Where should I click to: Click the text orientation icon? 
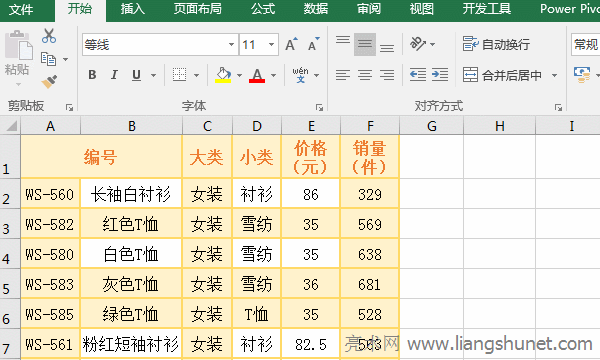pyautogui.click(x=418, y=44)
